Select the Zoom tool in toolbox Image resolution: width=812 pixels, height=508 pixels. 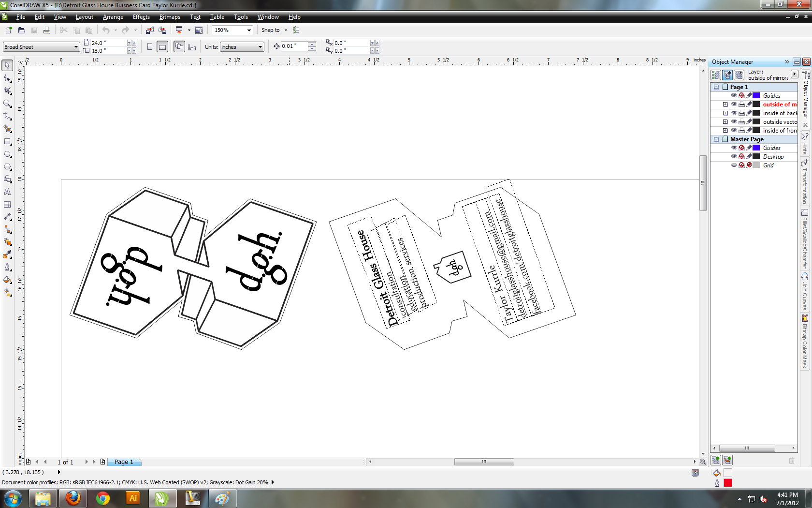click(x=7, y=104)
